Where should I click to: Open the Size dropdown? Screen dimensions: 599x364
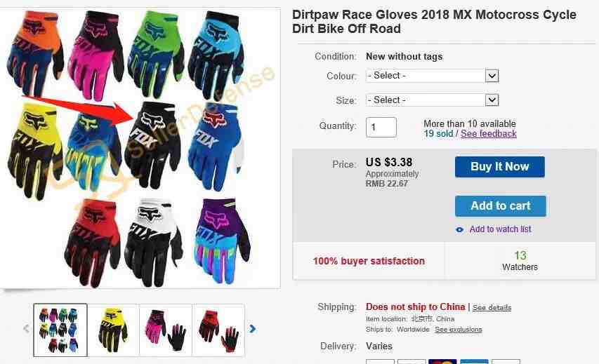tap(432, 100)
